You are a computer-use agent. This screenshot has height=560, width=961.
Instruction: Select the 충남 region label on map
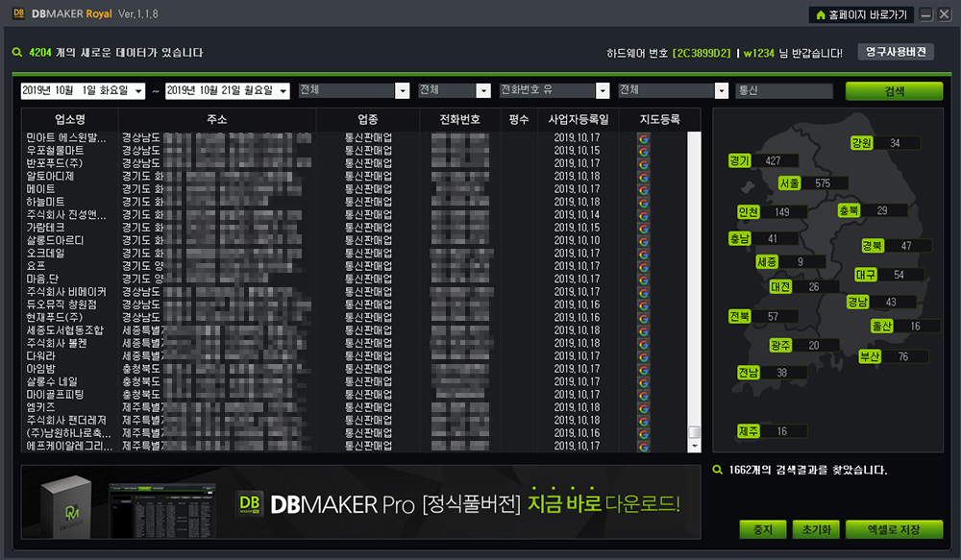[739, 238]
